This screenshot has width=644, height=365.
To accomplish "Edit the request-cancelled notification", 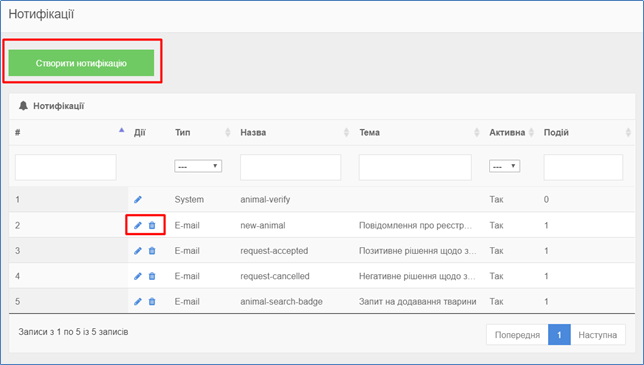I will 138,276.
